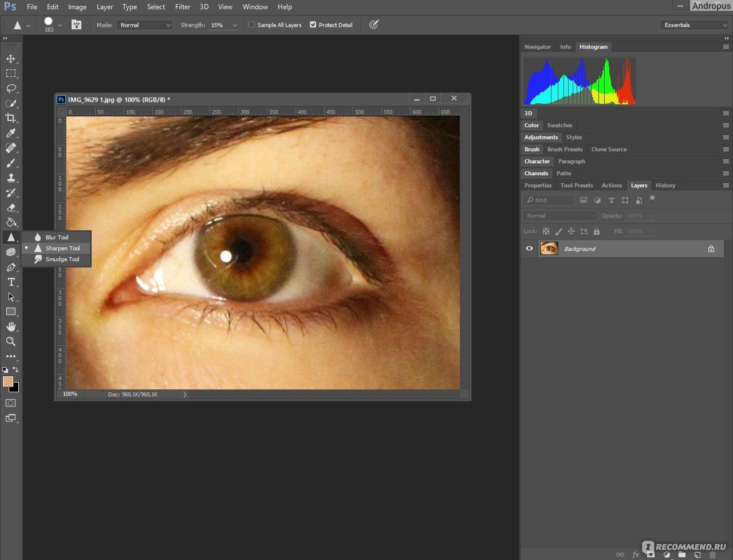Open the Mode dropdown set to Normal
The width and height of the screenshot is (733, 560).
click(x=144, y=25)
